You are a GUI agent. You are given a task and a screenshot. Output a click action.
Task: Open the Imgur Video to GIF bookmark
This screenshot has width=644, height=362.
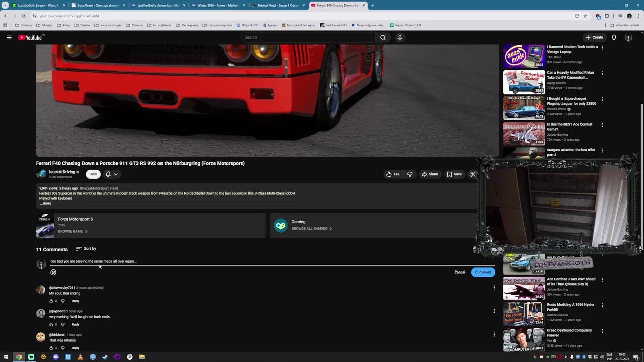pos(406,25)
